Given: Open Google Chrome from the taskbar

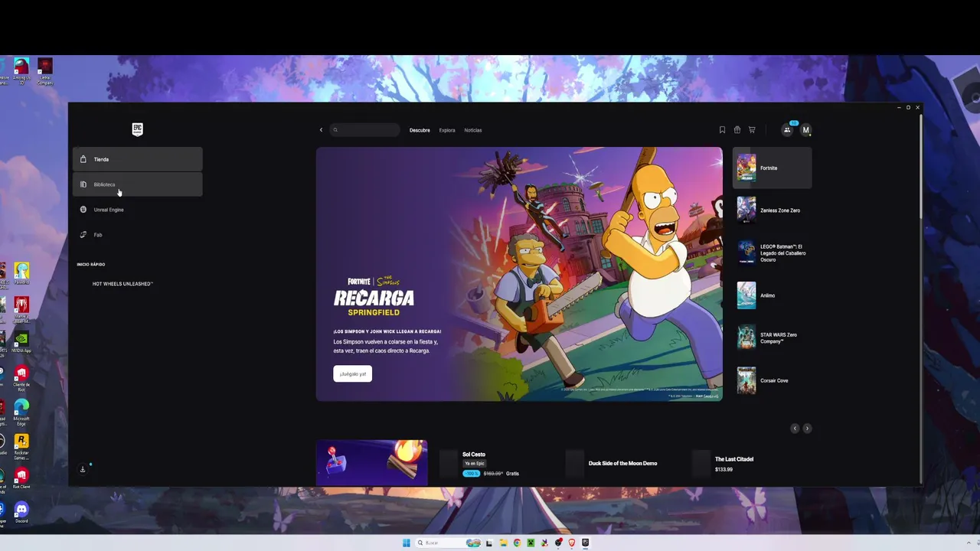Looking at the screenshot, I should tap(517, 543).
